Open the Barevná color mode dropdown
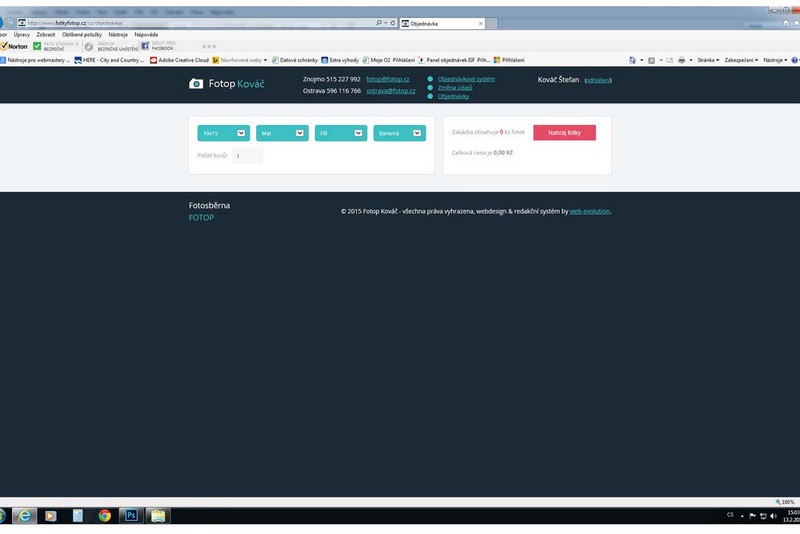 pyautogui.click(x=399, y=132)
